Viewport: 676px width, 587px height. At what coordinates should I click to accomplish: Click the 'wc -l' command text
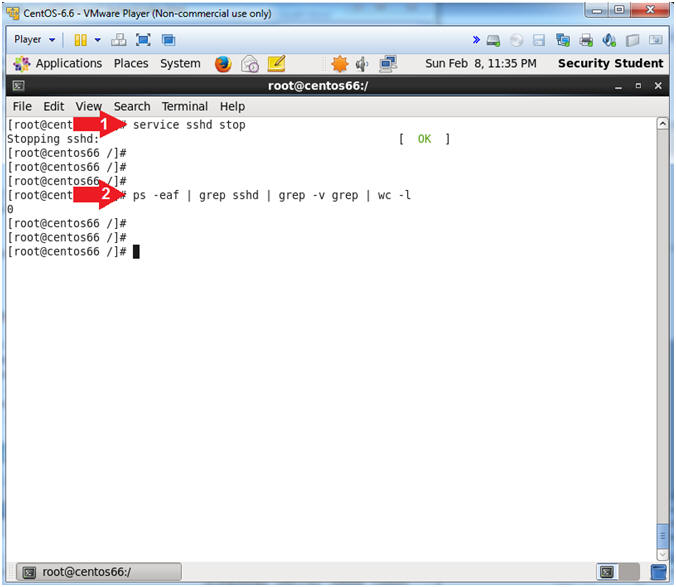[394, 195]
